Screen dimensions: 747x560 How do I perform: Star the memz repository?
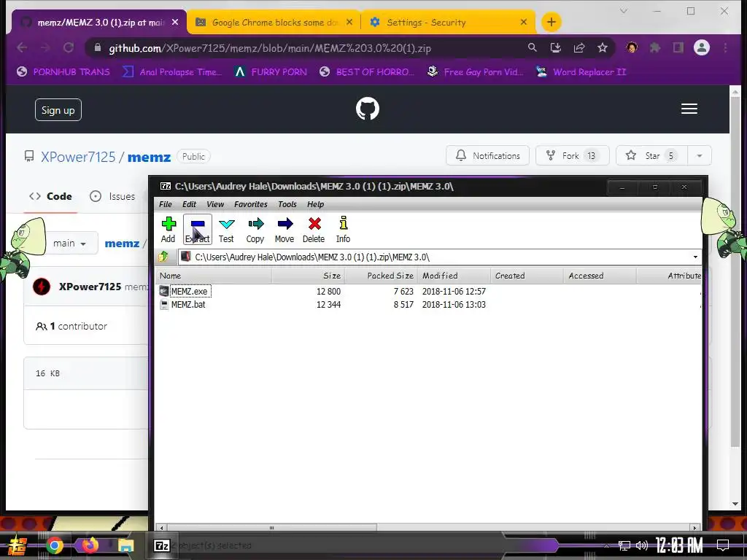[651, 156]
